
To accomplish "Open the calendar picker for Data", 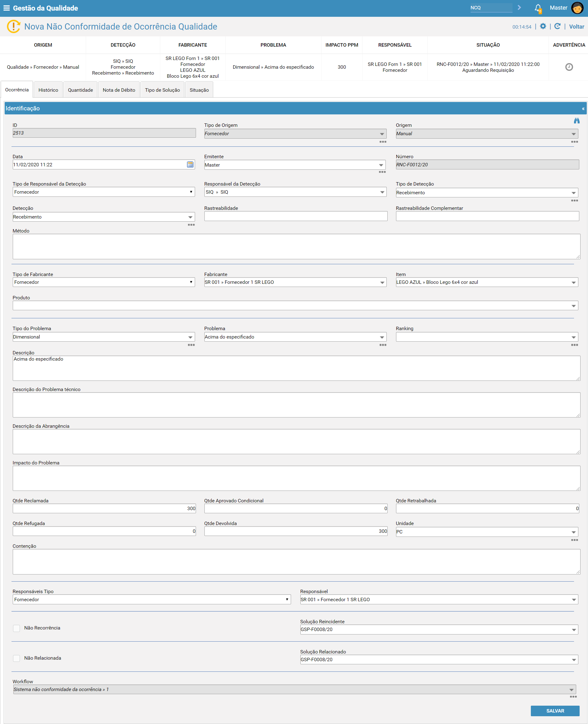I will click(190, 164).
